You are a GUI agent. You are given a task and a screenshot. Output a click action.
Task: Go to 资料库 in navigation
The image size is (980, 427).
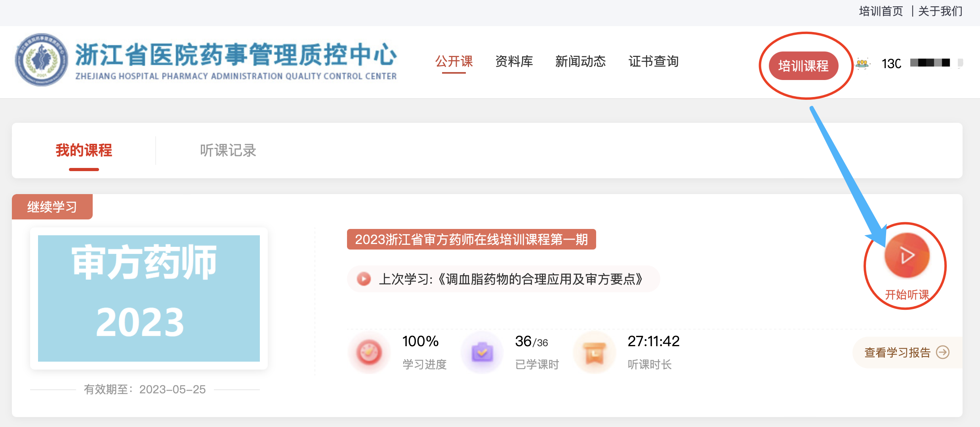click(514, 61)
